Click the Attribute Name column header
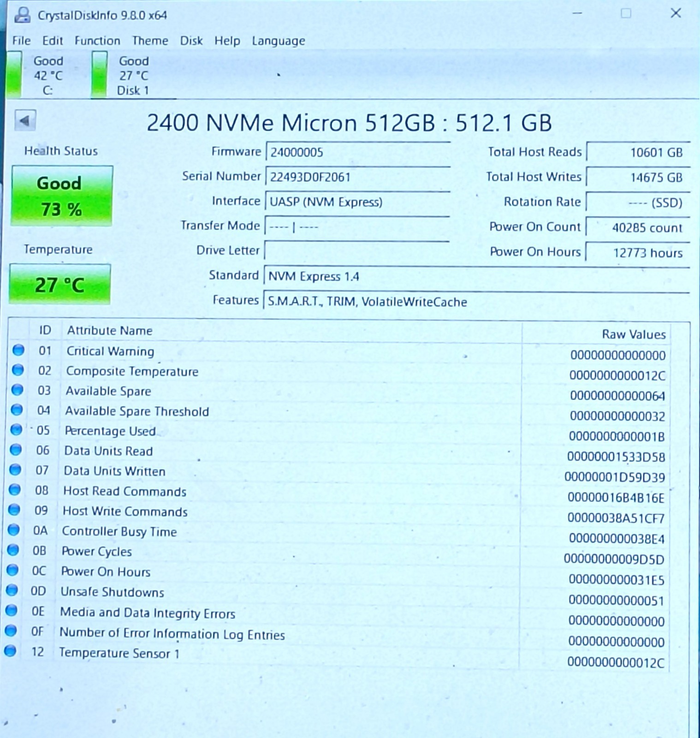 pyautogui.click(x=110, y=330)
